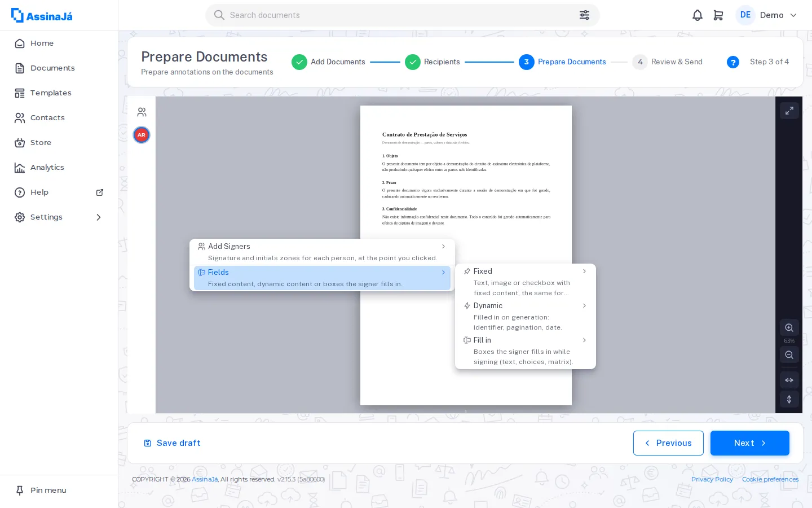Go to the Recipients step
The width and height of the screenshot is (812, 508).
[432, 62]
